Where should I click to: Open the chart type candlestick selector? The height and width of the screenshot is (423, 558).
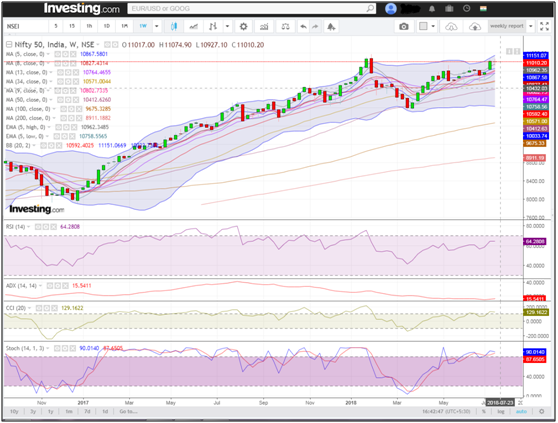[174, 26]
